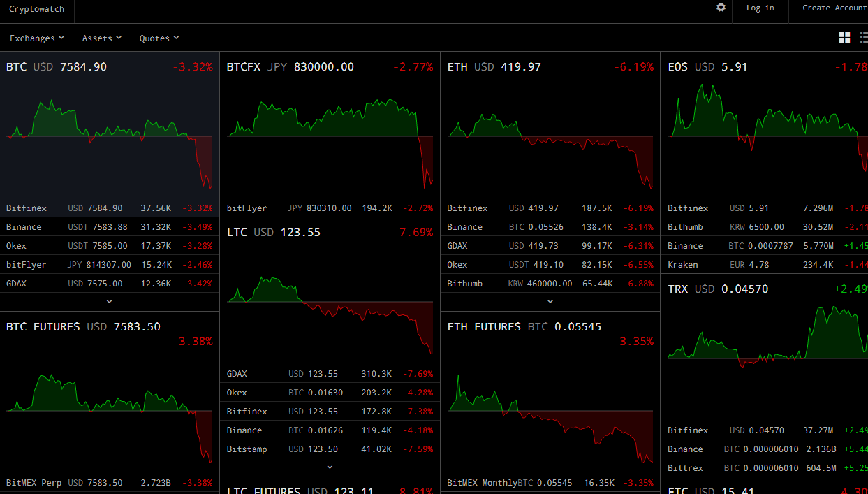This screenshot has height=494, width=868.
Task: Select Binance USDT 7583.88 row
Action: 109,227
